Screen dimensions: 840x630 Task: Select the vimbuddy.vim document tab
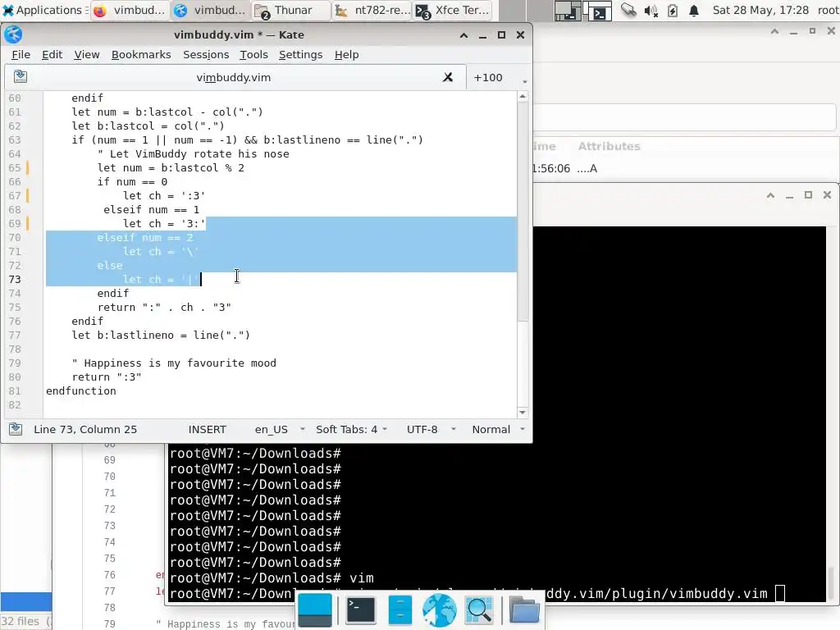(234, 77)
